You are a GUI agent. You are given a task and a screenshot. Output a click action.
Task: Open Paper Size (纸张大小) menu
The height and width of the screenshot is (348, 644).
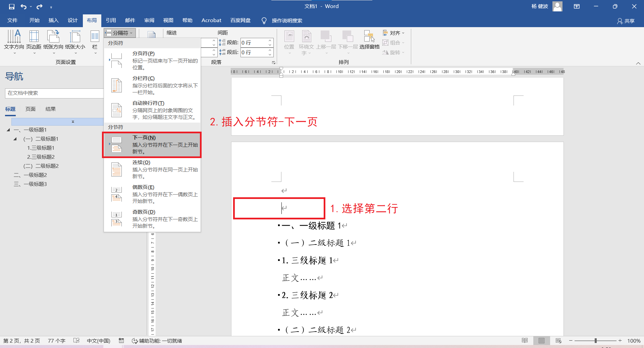point(75,42)
